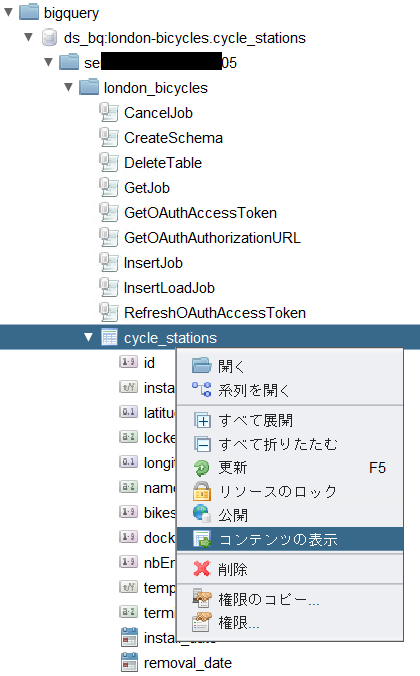Click the 更新 refresh arrows icon
Screen dimensions: 420x676
(201, 468)
